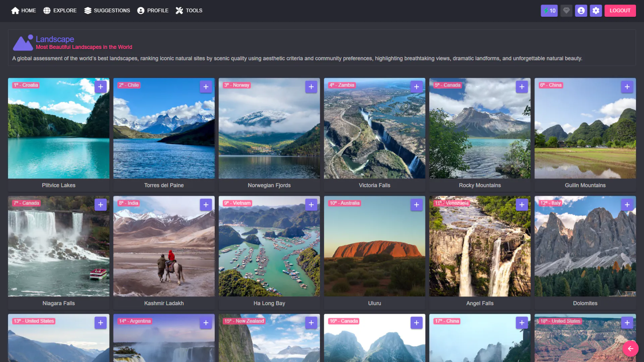Open the Explore menu item
This screenshot has height=362, width=644.
coord(60,11)
